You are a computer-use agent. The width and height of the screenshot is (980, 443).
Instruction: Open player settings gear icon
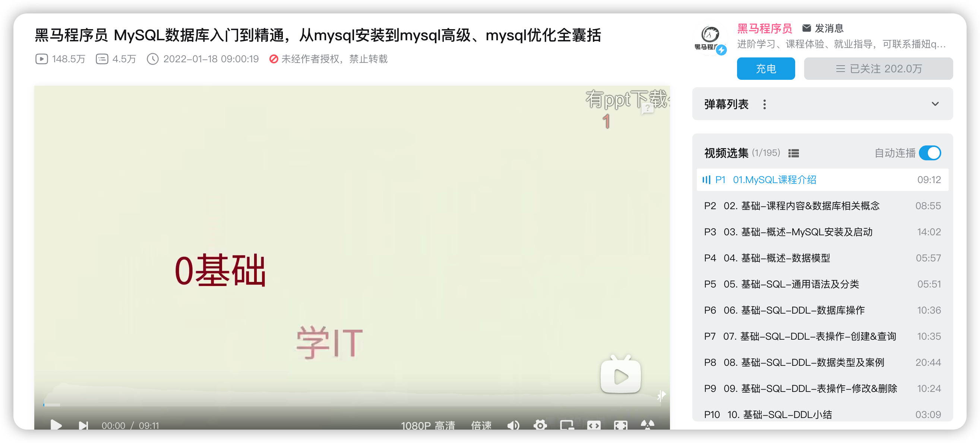[540, 425]
